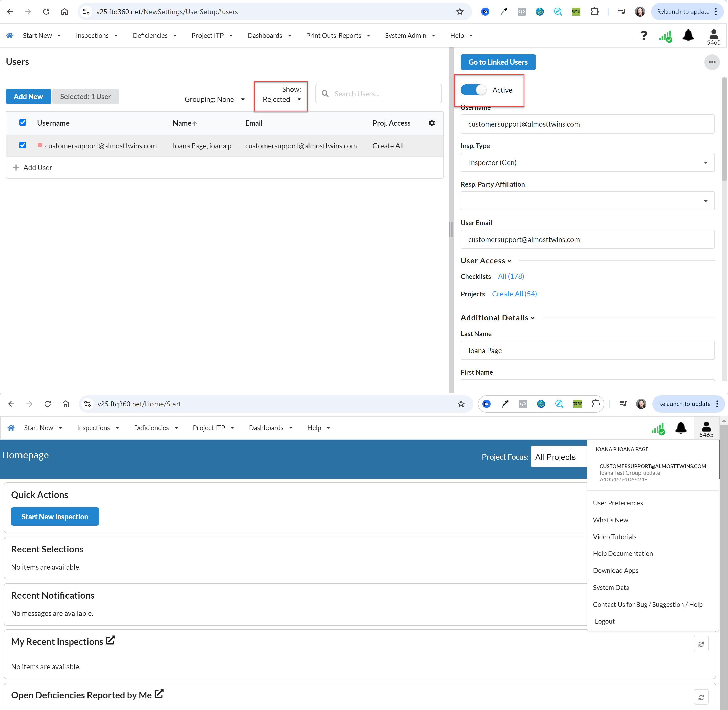Click the vertical panel splitter handle

(451, 229)
